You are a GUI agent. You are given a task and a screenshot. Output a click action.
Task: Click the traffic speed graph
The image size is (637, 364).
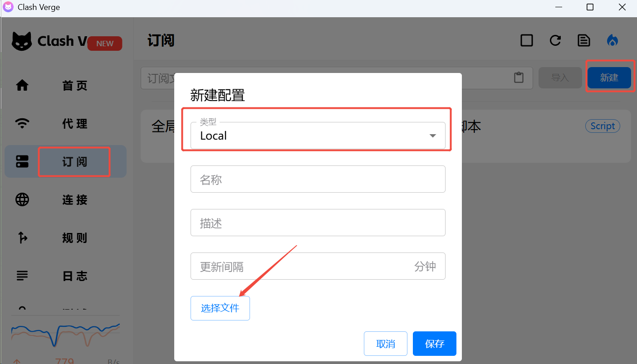tap(65, 335)
